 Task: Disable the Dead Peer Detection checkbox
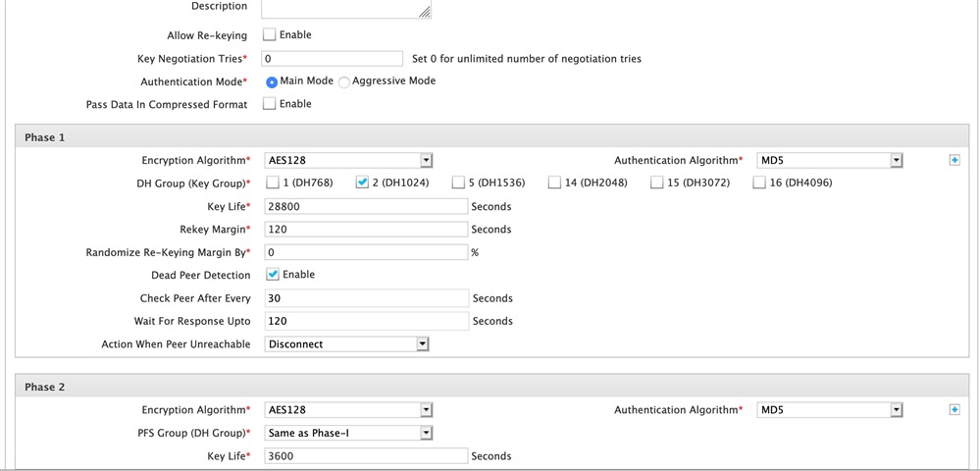pyautogui.click(x=273, y=275)
